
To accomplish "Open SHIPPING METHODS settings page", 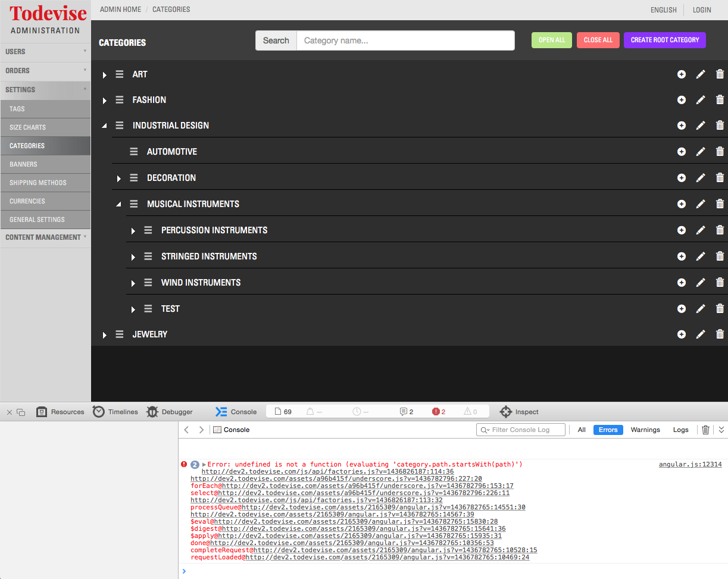I will [x=45, y=183].
